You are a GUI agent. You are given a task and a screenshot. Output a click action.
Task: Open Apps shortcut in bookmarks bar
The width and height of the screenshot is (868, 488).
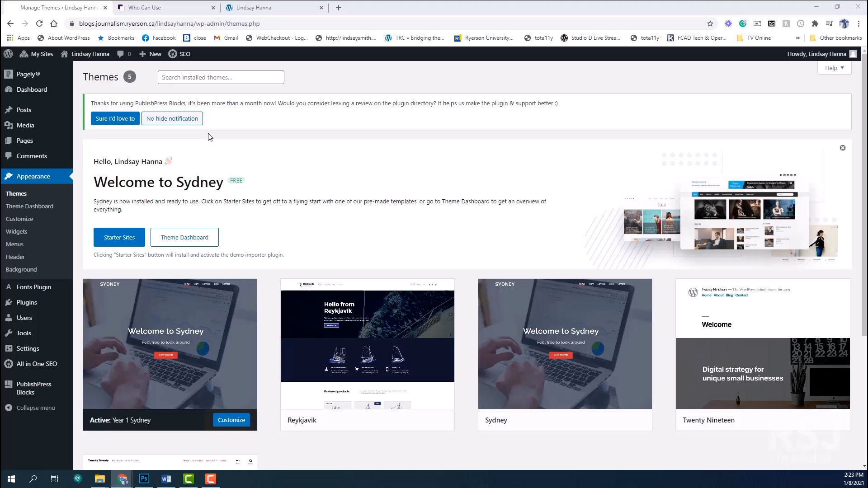point(19,38)
